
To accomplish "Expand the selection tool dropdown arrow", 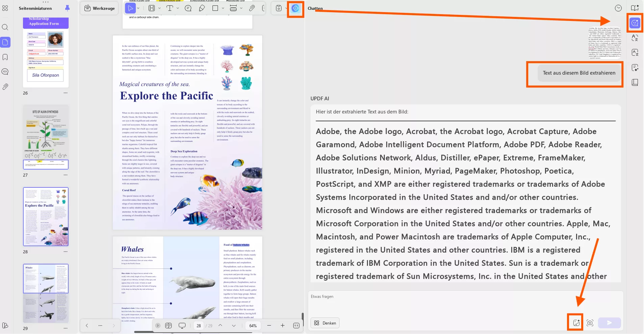I will click(138, 8).
